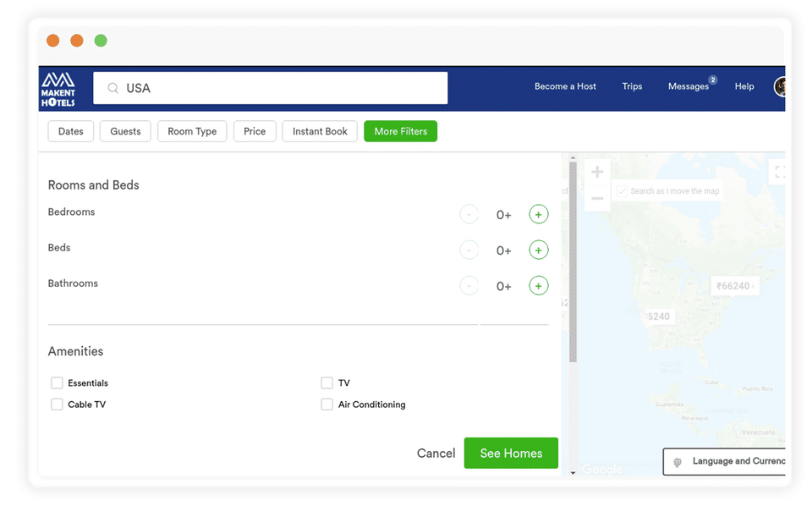
Task: Decrease Bedrooms count with minus
Action: click(469, 215)
